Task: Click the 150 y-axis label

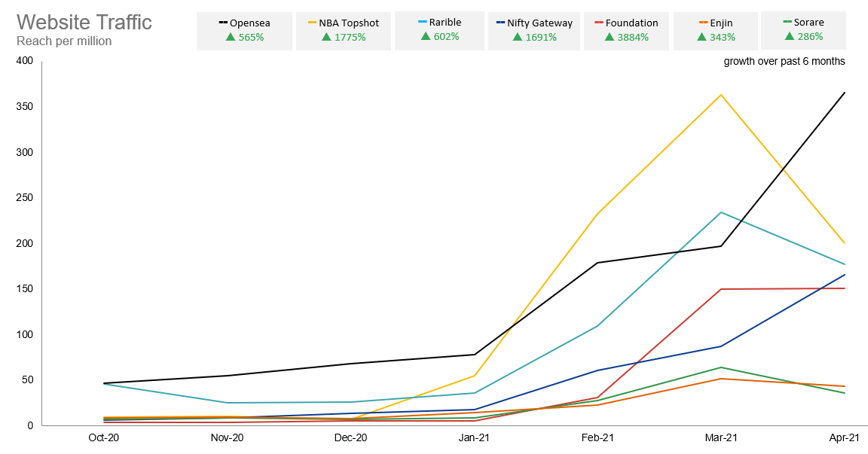Action: (x=25, y=288)
